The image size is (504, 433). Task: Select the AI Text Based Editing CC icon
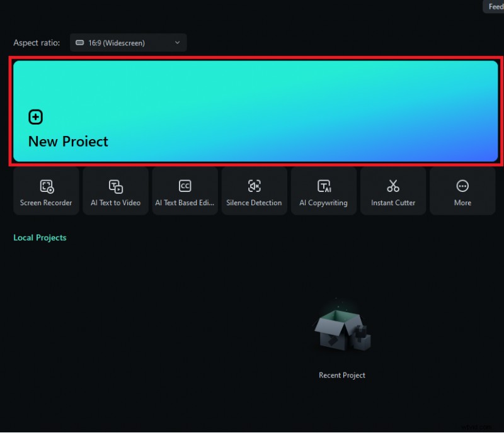coord(185,186)
